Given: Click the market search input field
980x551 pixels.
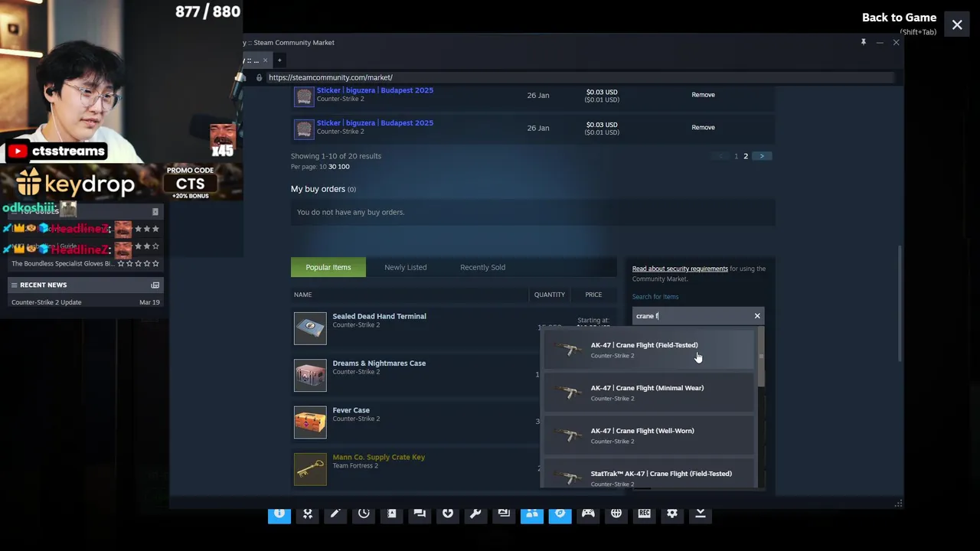Looking at the screenshot, I should (x=693, y=315).
